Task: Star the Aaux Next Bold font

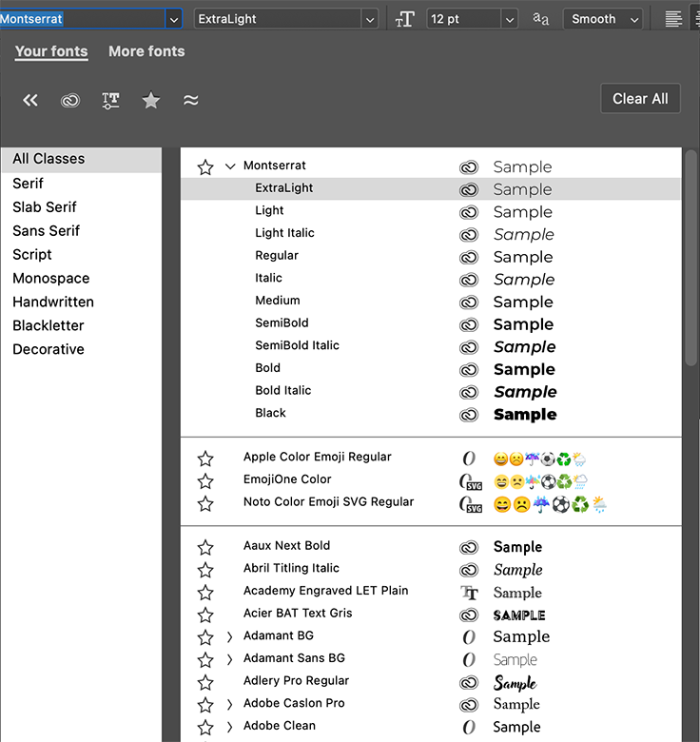Action: [205, 547]
